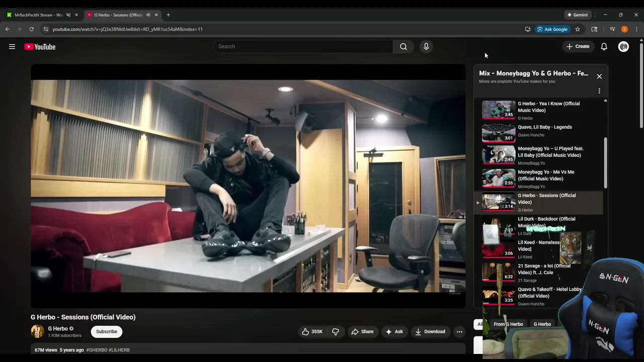The height and width of the screenshot is (362, 644).
Task: Subscribe to the G Herbo channel
Action: pyautogui.click(x=107, y=332)
